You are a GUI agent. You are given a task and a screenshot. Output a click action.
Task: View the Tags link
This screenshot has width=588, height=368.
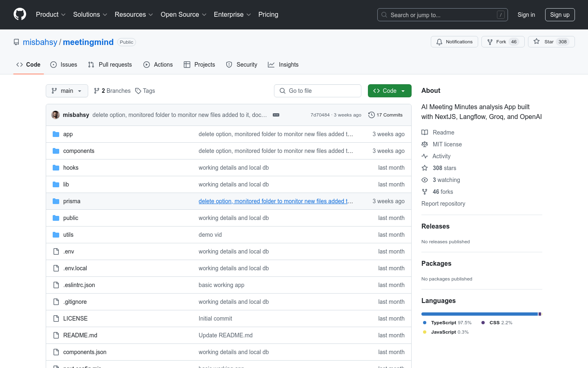point(145,91)
